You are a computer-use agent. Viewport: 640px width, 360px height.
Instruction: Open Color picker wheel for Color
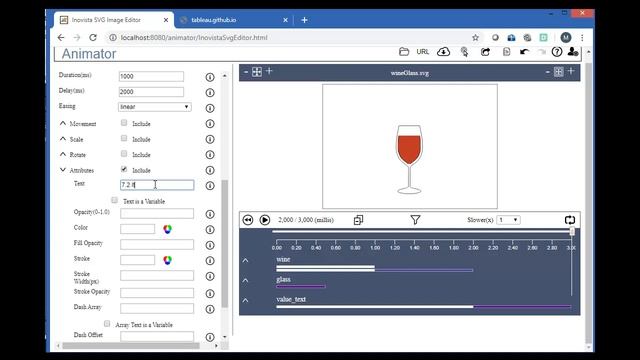[167, 229]
